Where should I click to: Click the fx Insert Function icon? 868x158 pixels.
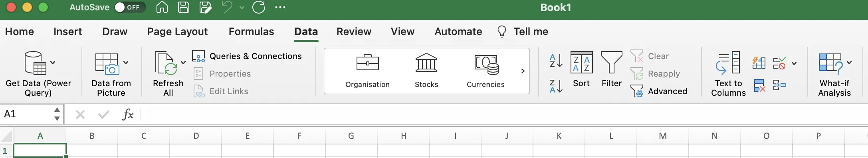[x=128, y=115]
